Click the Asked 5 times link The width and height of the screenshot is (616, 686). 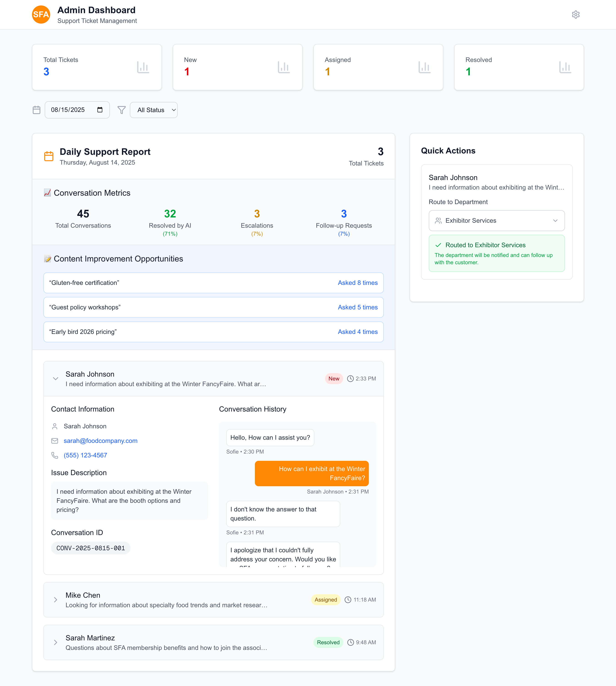coord(357,307)
